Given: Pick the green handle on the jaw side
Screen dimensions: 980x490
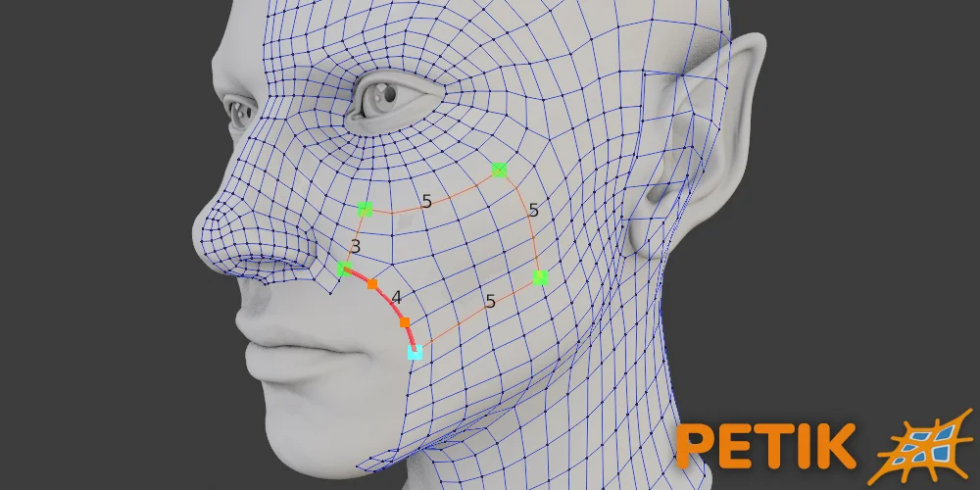Looking at the screenshot, I should coord(540,277).
